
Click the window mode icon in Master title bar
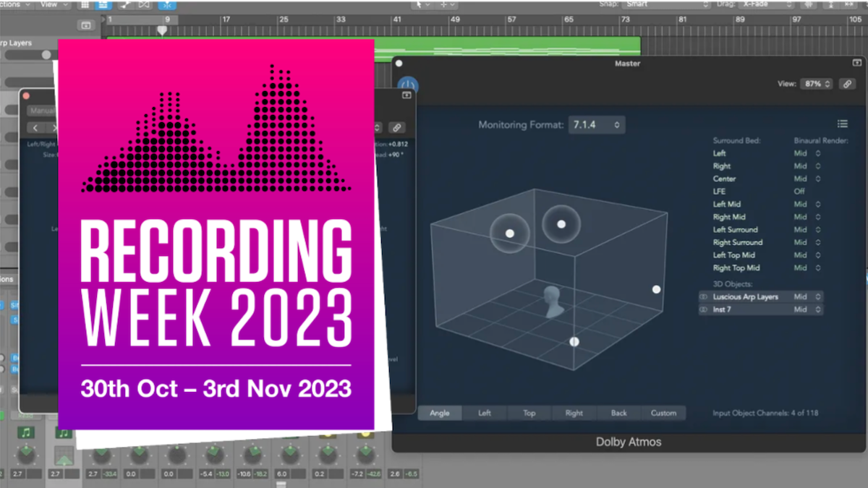pos(858,64)
